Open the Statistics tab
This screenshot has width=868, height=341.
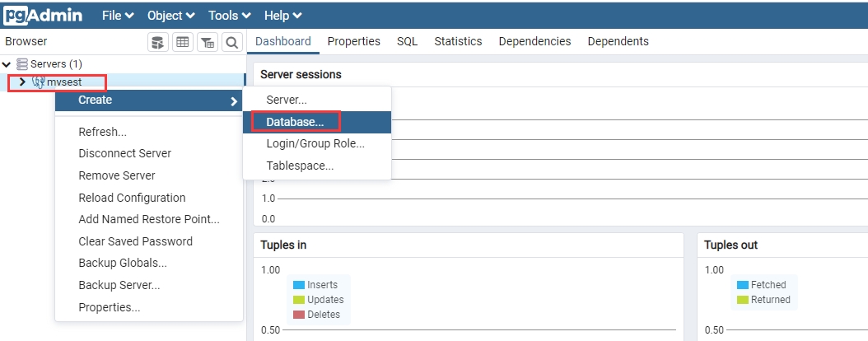458,41
